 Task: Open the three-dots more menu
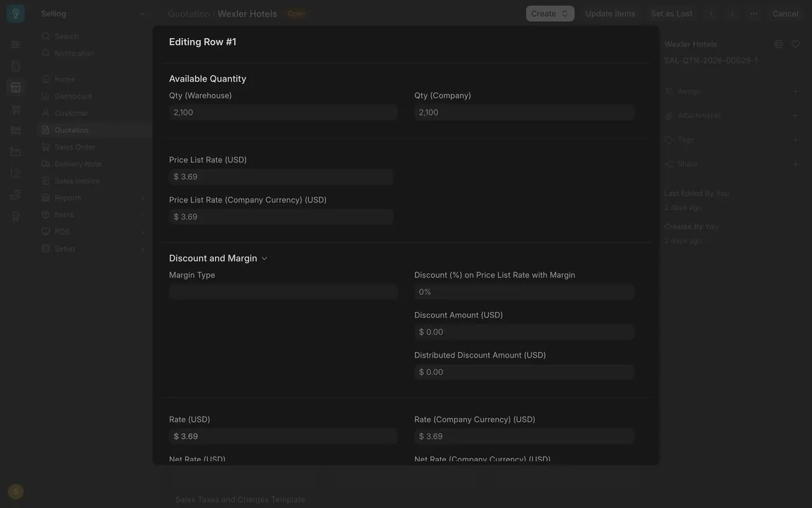coord(754,13)
